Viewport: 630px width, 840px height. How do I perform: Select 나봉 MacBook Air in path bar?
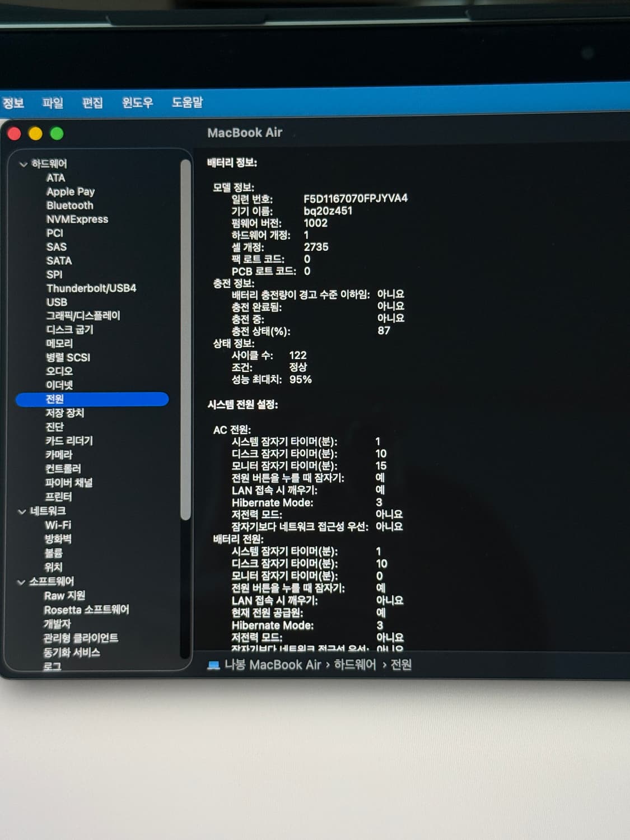(272, 665)
